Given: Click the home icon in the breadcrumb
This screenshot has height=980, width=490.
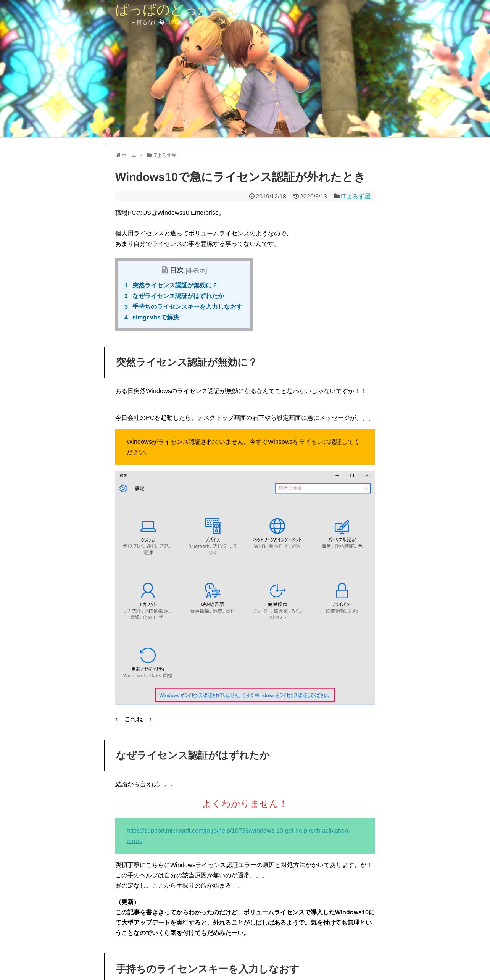Looking at the screenshot, I should pyautogui.click(x=118, y=155).
